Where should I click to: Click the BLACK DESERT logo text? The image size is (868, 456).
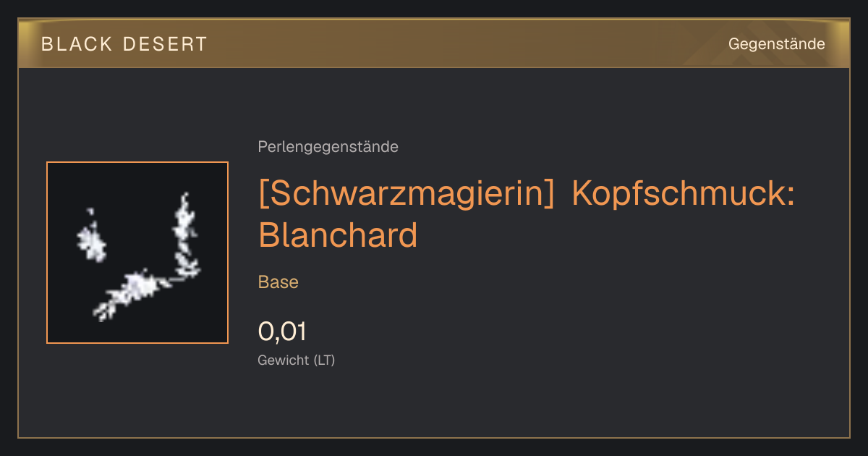124,44
